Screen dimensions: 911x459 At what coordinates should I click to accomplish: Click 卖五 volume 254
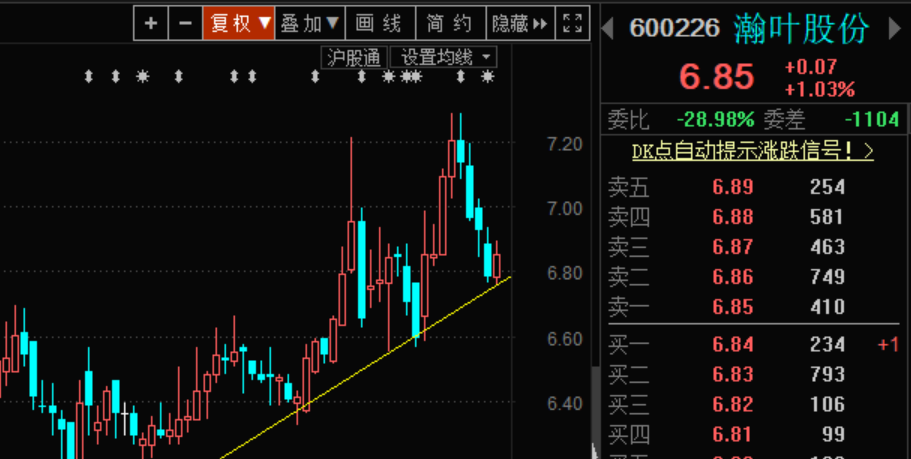pyautogui.click(x=827, y=187)
